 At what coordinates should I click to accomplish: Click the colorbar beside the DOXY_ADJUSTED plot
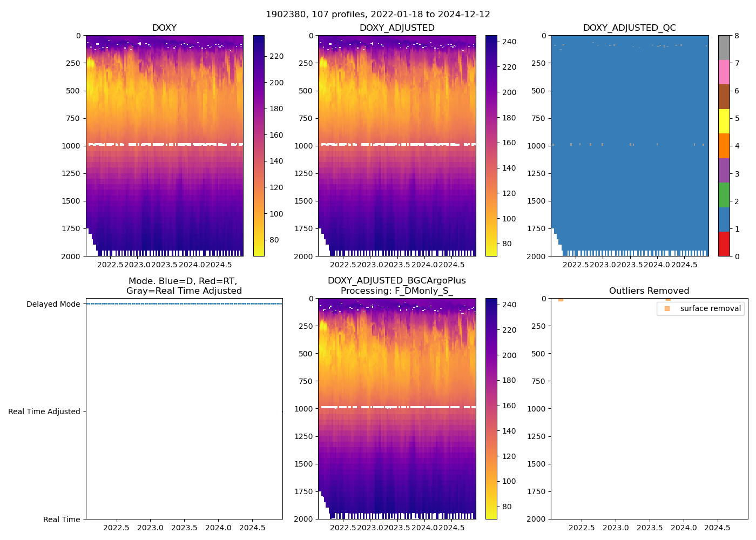tap(491, 146)
